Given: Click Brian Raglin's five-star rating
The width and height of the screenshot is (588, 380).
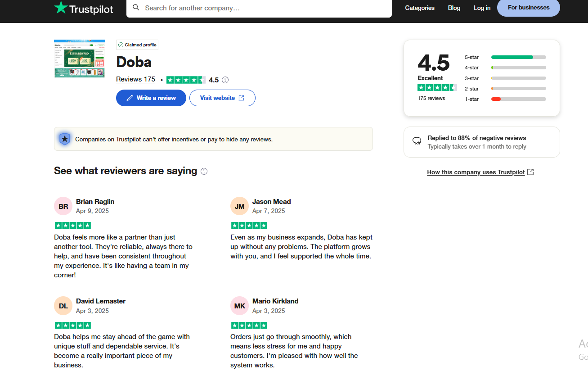Looking at the screenshot, I should tap(73, 225).
